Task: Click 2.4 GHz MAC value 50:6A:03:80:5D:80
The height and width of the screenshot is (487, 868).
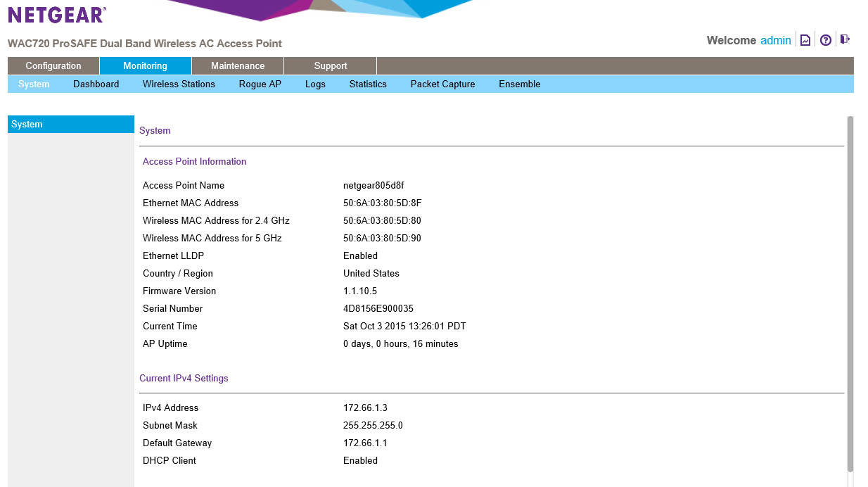Action: 383,220
